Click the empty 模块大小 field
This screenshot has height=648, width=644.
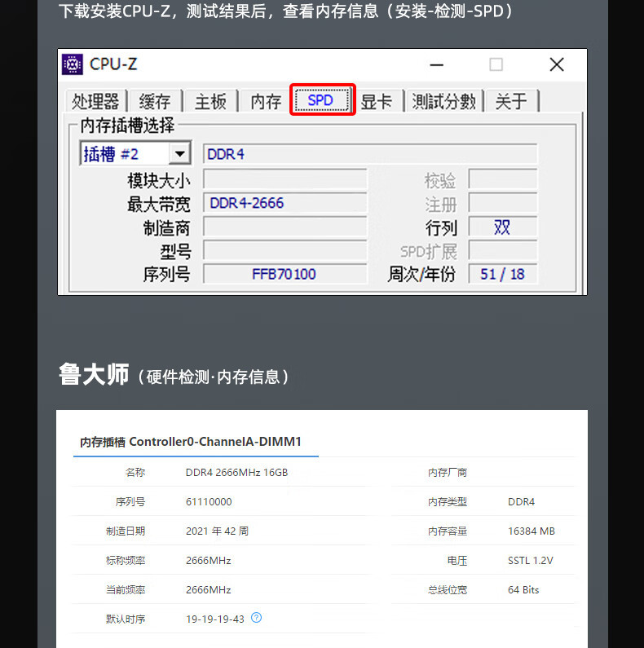(285, 180)
